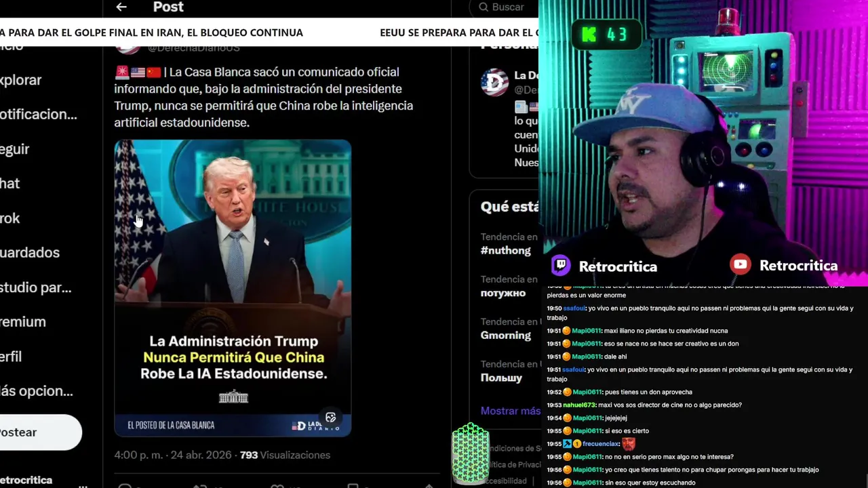Open Premium in the left sidebar
The image size is (868, 488).
22,322
